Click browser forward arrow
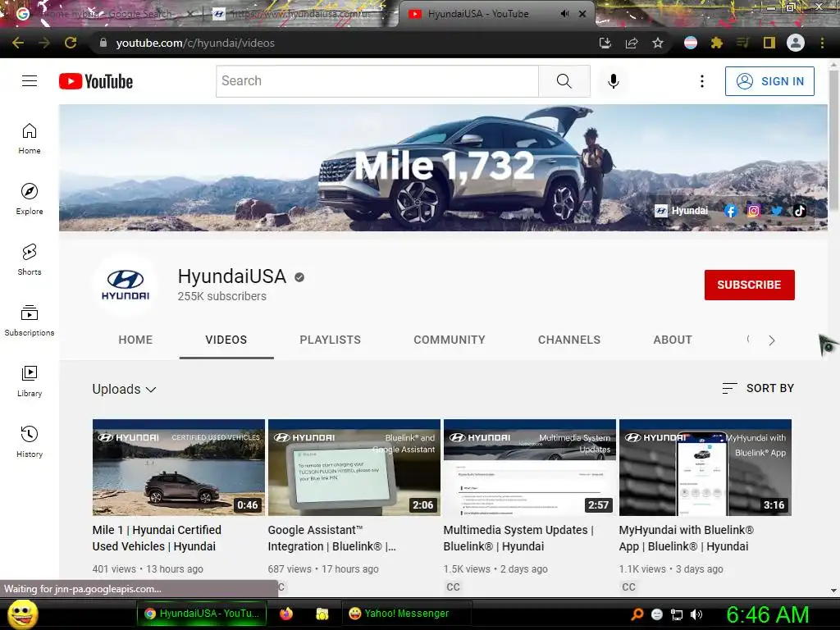The image size is (840, 630). point(44,43)
